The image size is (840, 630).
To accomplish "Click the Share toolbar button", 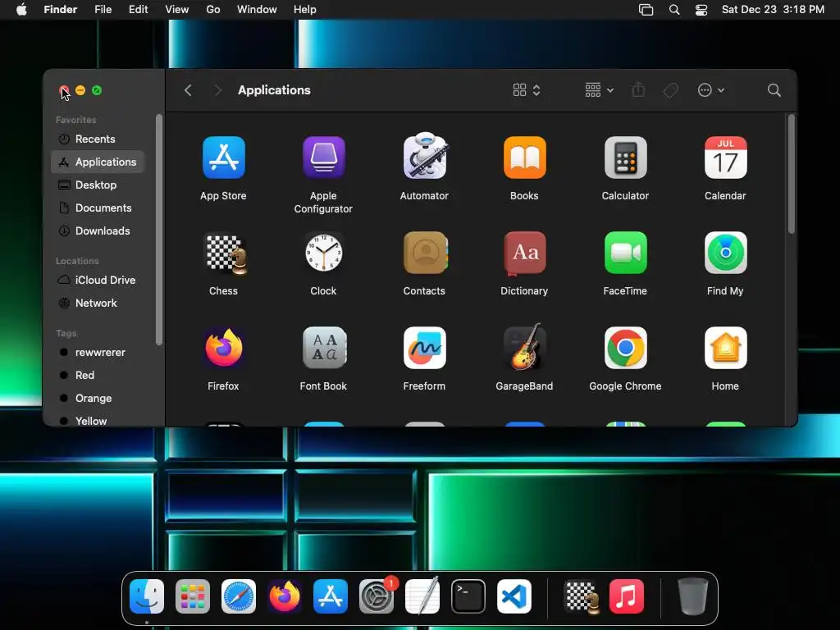I will pos(638,90).
